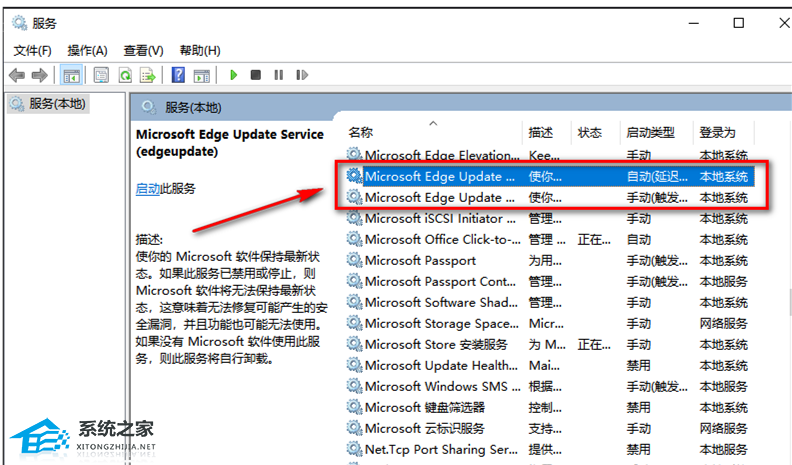Image resolution: width=792 pixels, height=465 pixels.
Task: Click the gear icon of Microsoft Storage Space
Action: coord(354,323)
